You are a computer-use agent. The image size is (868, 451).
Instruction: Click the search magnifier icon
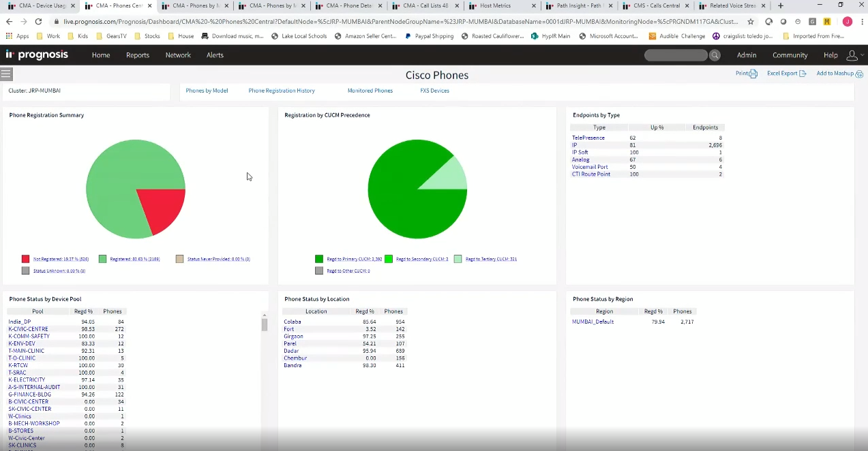point(715,55)
